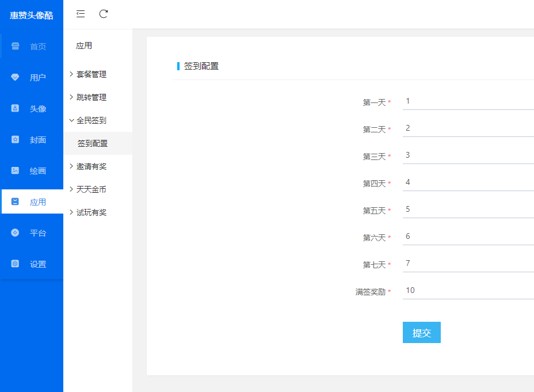Collapse the sidebar menu icon
534x392 pixels.
(81, 14)
